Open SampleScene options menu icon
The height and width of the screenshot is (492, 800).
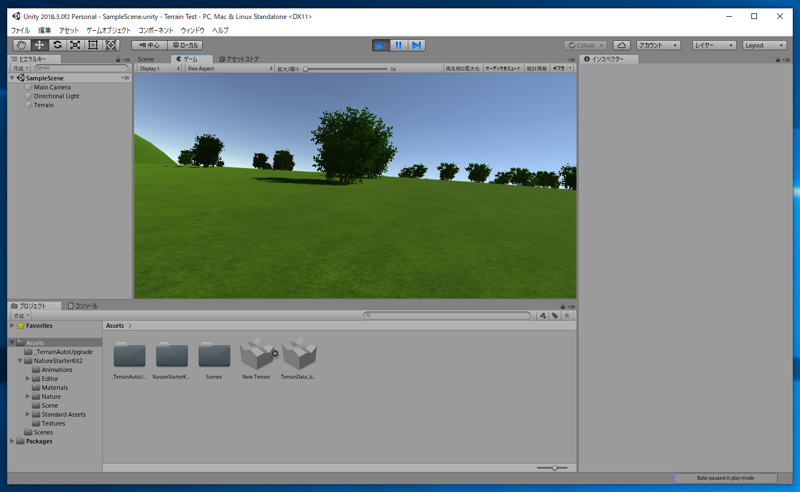126,78
